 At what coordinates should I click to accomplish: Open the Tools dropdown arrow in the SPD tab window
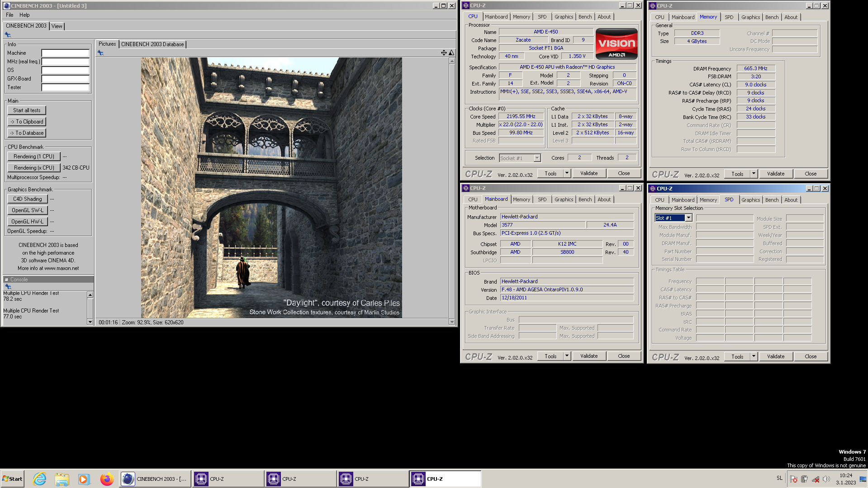753,356
